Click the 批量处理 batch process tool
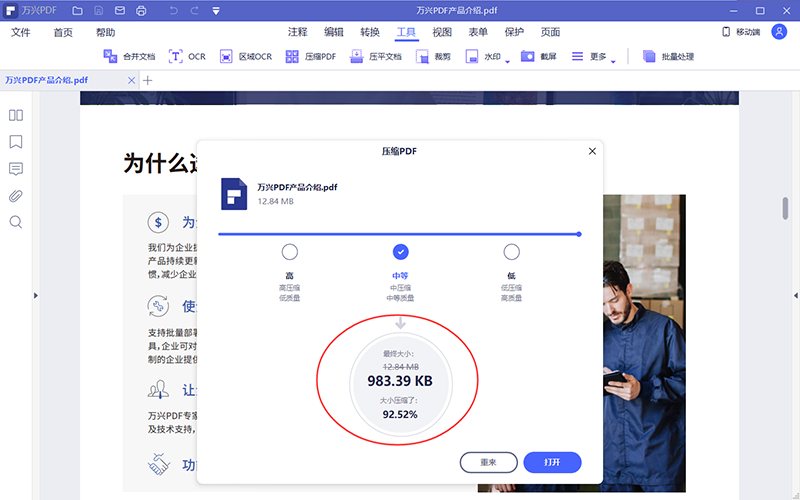This screenshot has width=800, height=500. (668, 57)
